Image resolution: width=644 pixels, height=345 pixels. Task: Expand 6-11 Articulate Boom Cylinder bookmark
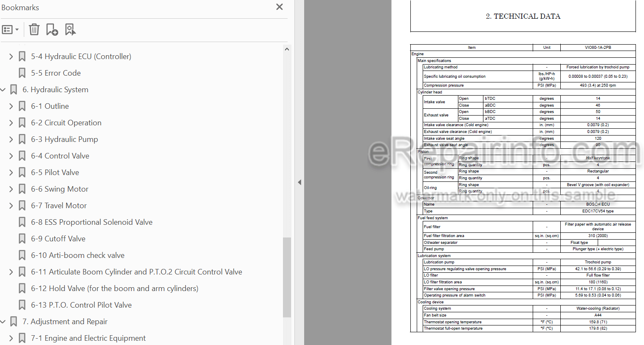tap(11, 272)
